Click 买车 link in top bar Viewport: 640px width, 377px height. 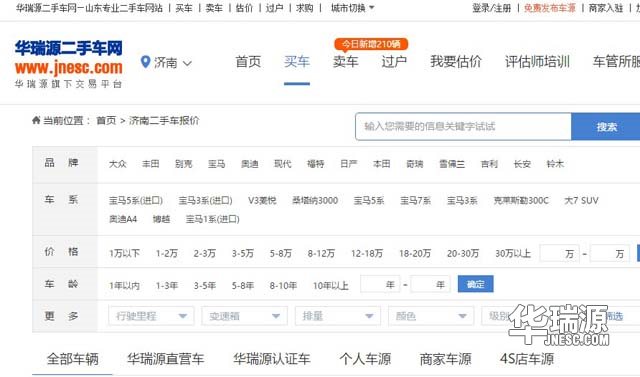pyautogui.click(x=184, y=8)
